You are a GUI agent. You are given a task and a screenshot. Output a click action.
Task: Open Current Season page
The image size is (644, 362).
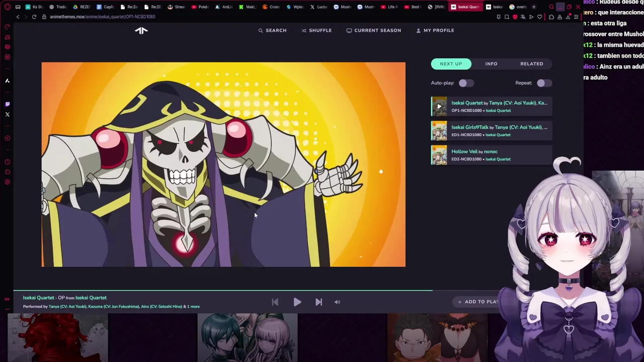pyautogui.click(x=374, y=30)
